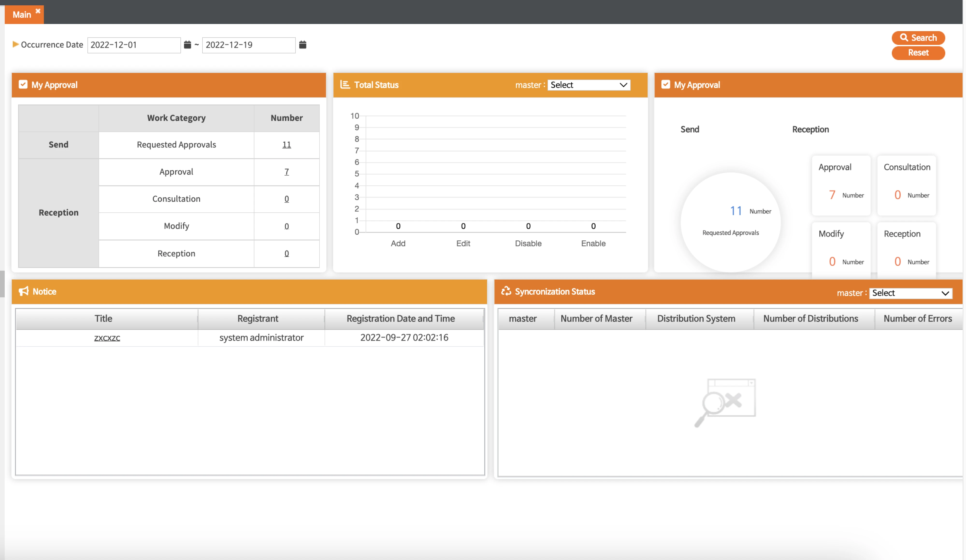966x560 pixels.
Task: Open the master Select dropdown in Syncronization Status
Action: pos(911,293)
